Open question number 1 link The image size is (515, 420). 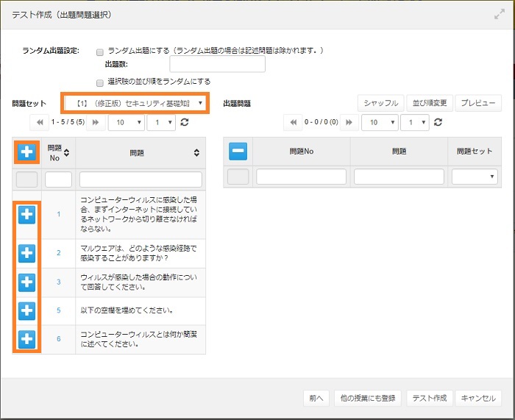pyautogui.click(x=59, y=214)
